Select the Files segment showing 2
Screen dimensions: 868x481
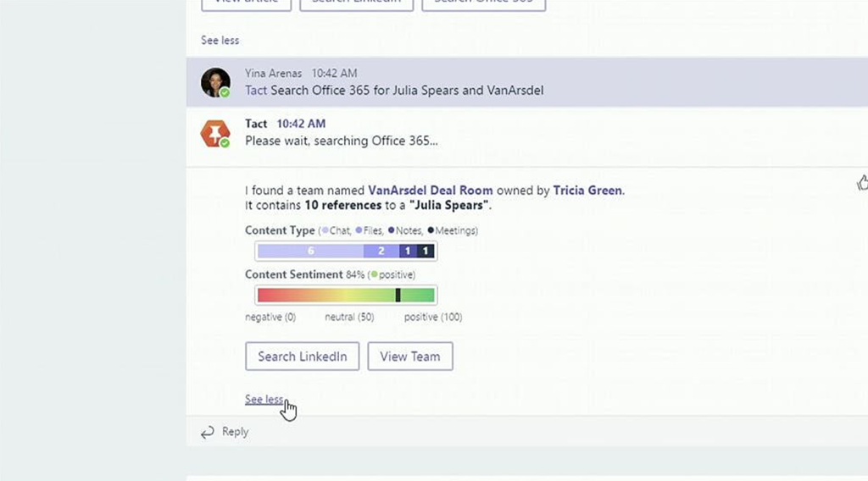pyautogui.click(x=381, y=251)
